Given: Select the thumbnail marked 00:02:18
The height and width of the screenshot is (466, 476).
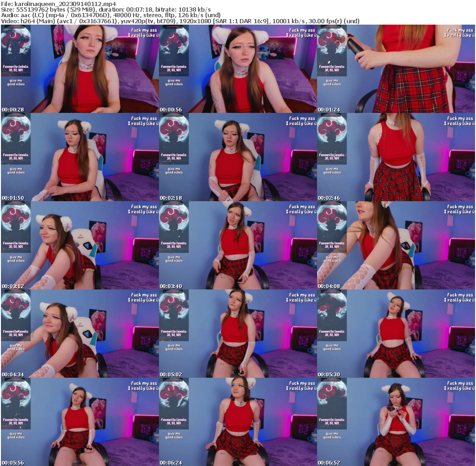Looking at the screenshot, I should tap(238, 157).
